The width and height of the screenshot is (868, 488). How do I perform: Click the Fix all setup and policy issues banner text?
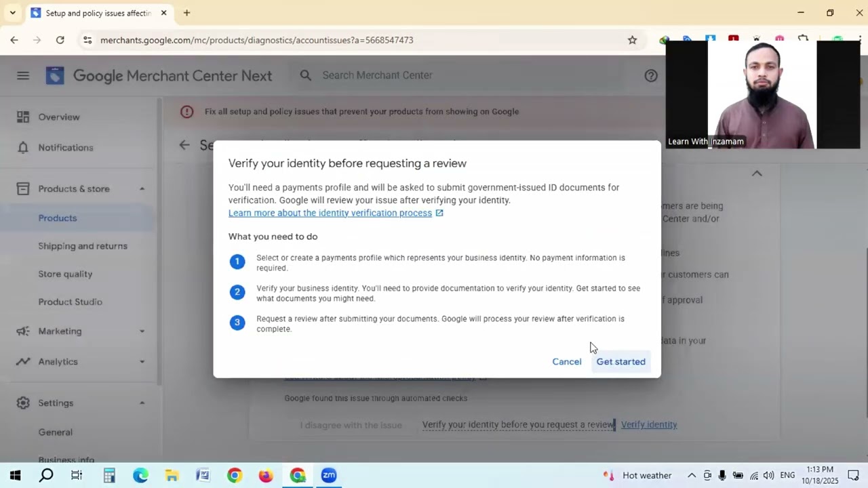click(x=361, y=112)
